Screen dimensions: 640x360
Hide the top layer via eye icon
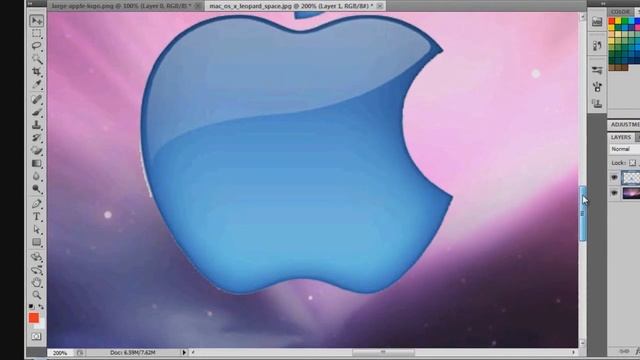(614, 178)
